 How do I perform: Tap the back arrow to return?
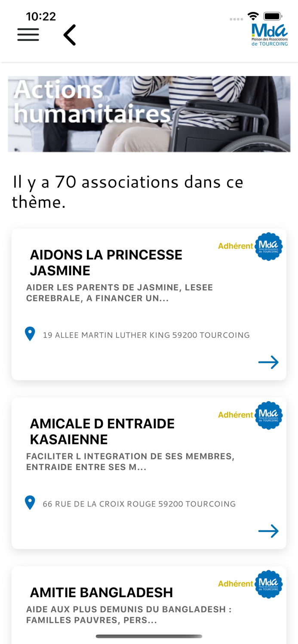[x=69, y=34]
